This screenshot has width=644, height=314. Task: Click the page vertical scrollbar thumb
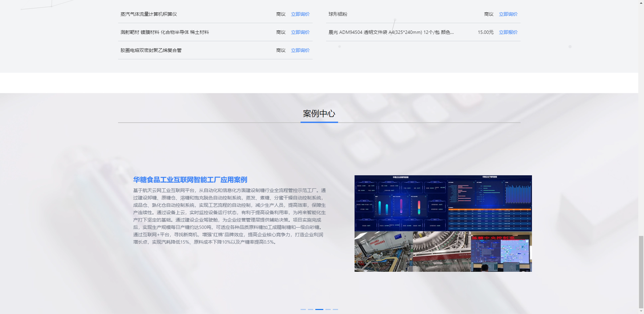(x=641, y=272)
